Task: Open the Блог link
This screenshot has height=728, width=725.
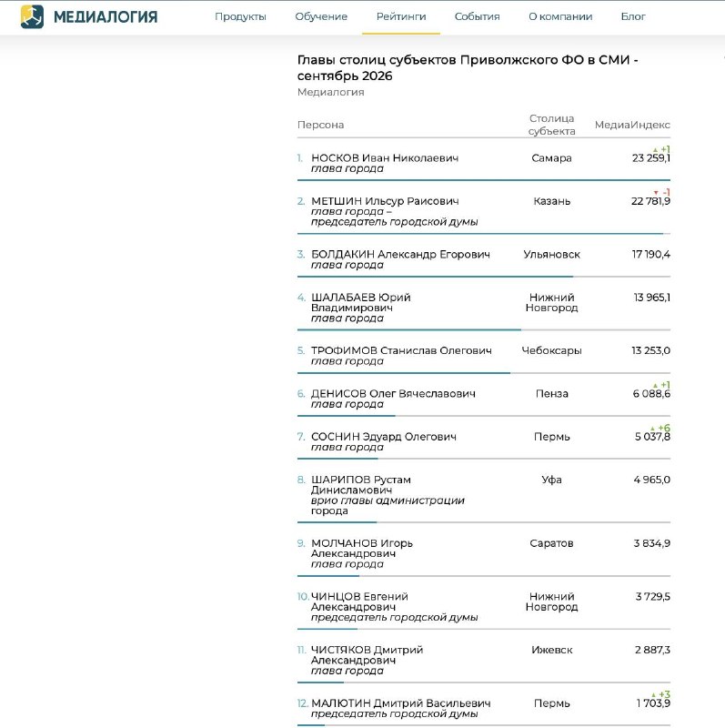Action: click(x=633, y=16)
